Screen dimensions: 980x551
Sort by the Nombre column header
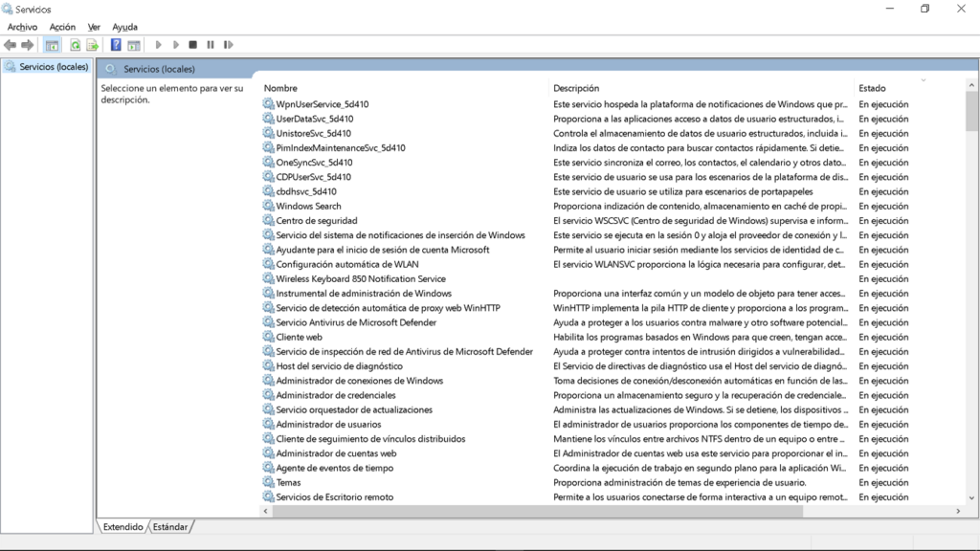coord(280,88)
